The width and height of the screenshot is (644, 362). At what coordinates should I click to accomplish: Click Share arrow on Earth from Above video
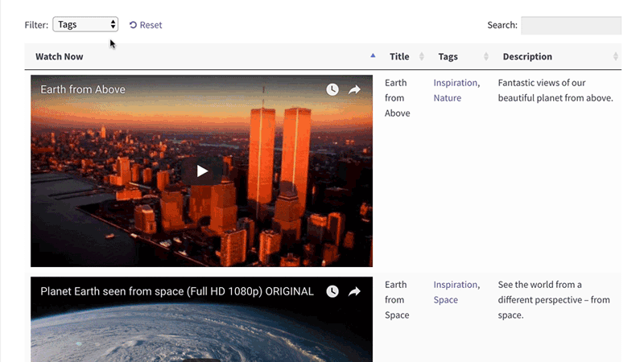[x=354, y=89]
